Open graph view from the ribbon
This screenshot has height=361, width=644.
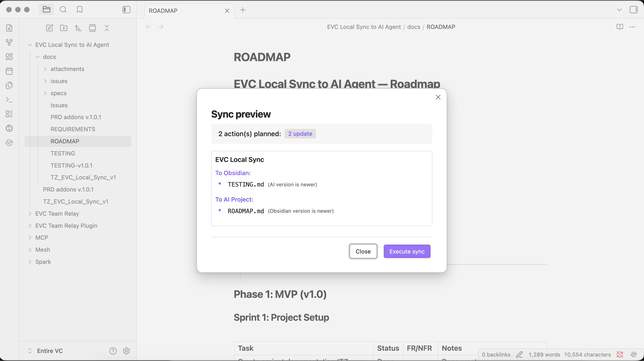click(9, 42)
